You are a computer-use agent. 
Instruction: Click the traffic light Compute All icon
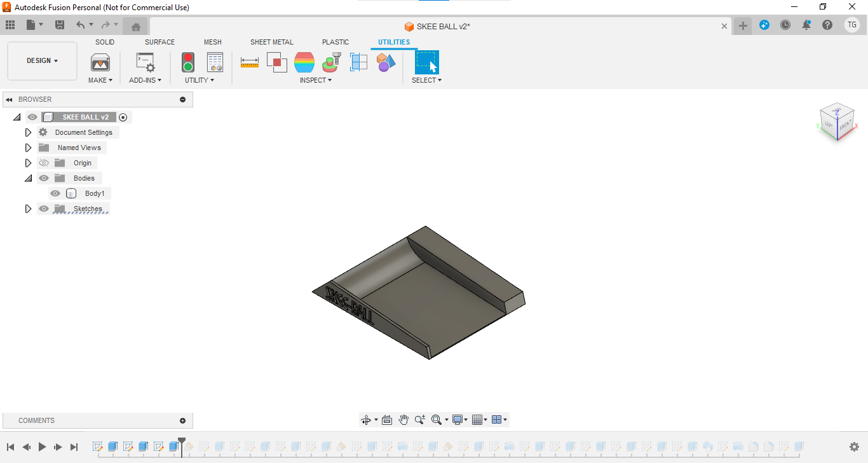(188, 62)
